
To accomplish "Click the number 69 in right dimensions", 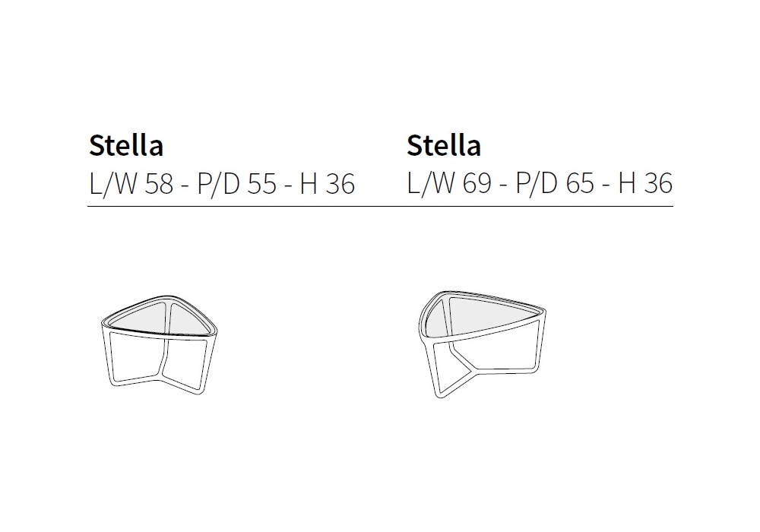I will point(477,184).
